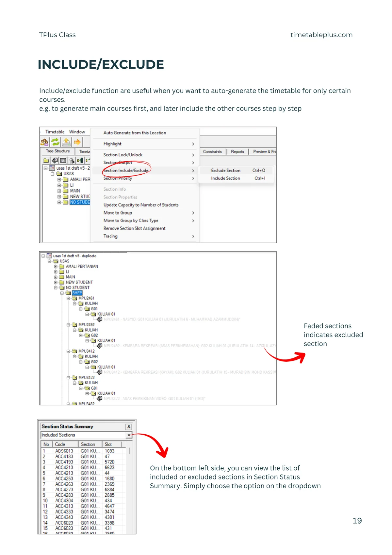392x555 pixels.
Task: Click the people/users toolbar icon
Action: coord(44,142)
